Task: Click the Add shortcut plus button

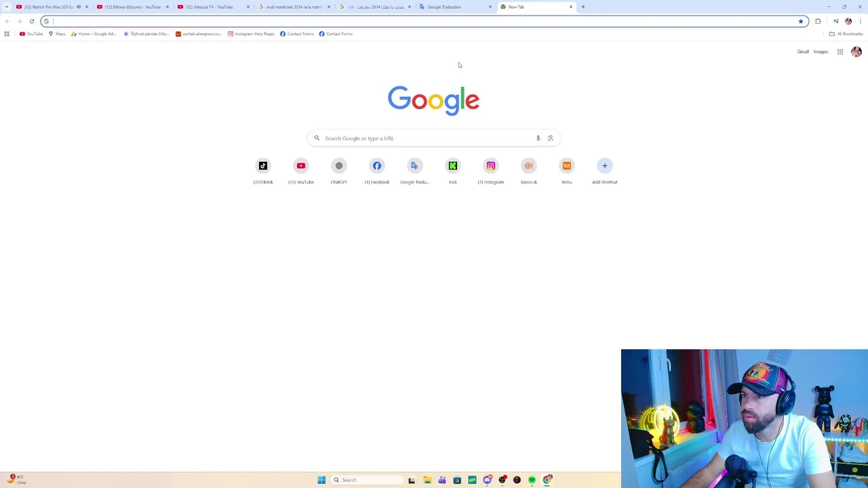Action: [605, 165]
